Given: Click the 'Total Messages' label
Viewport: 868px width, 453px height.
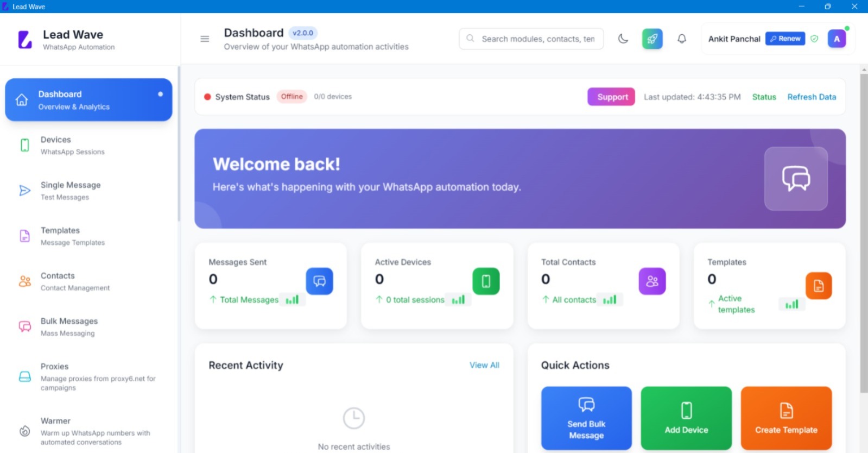Looking at the screenshot, I should pos(249,299).
